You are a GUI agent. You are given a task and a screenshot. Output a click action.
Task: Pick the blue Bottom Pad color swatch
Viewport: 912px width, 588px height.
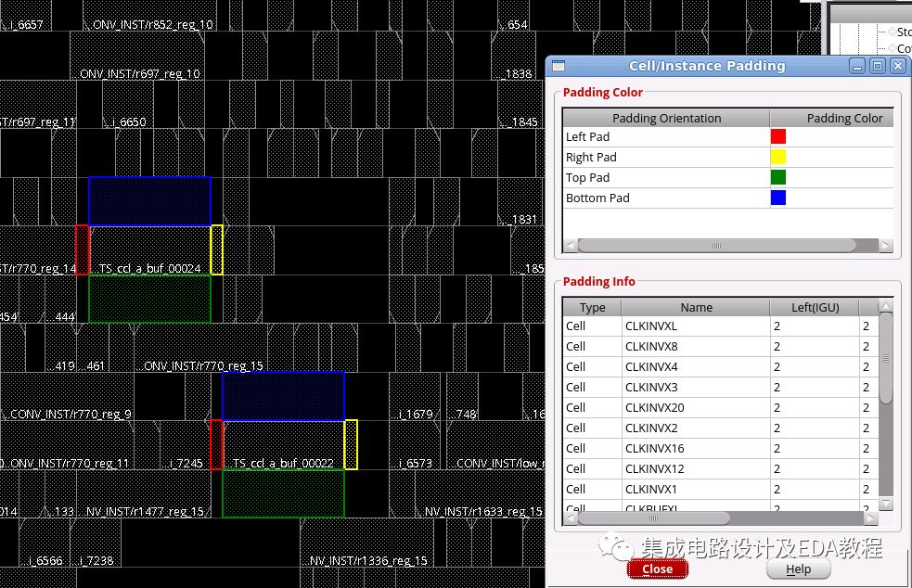coord(778,198)
